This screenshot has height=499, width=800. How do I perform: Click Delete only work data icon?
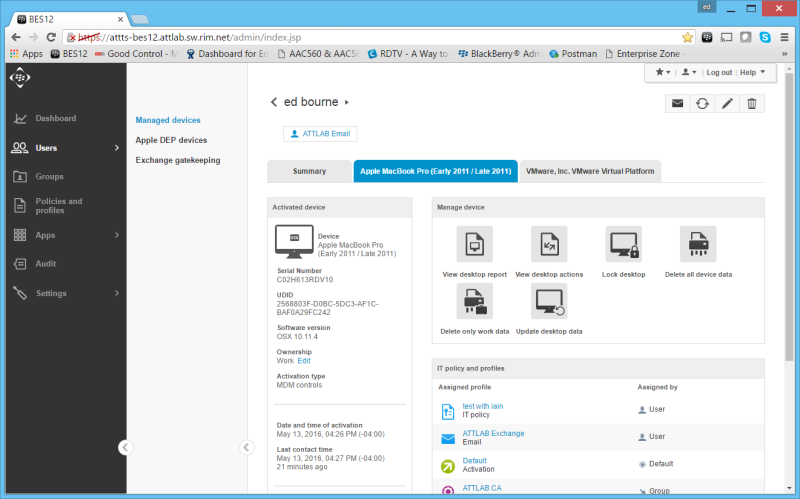tap(474, 301)
